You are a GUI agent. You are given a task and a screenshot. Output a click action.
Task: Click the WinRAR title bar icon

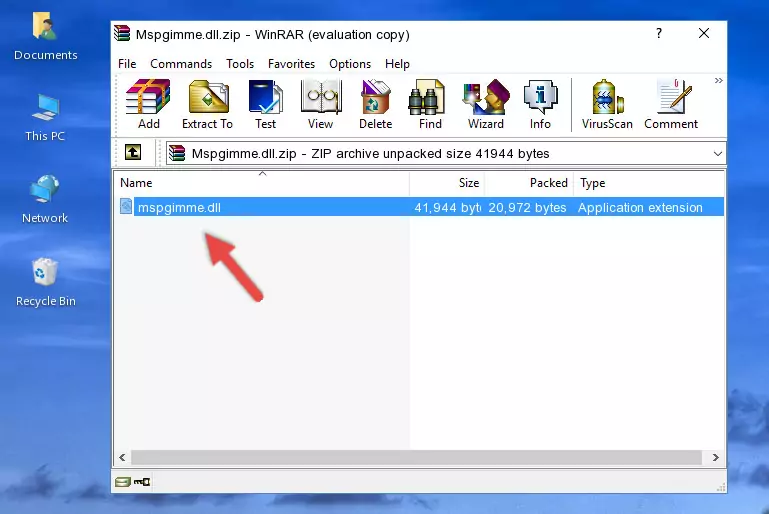(x=122, y=33)
